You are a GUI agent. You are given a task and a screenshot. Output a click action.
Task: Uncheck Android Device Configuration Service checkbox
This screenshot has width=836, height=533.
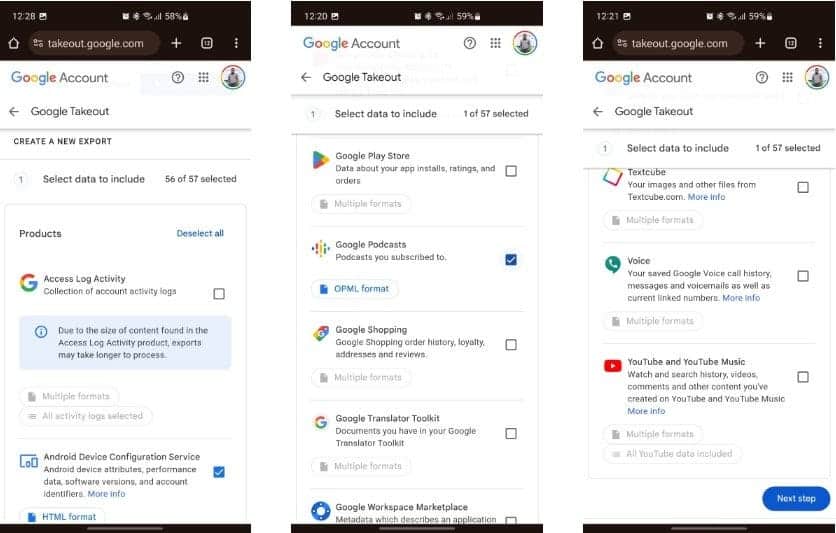pos(219,472)
